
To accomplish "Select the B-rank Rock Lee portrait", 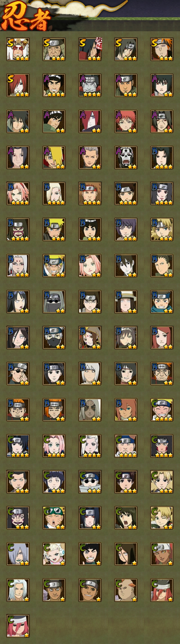I will click(x=90, y=229).
